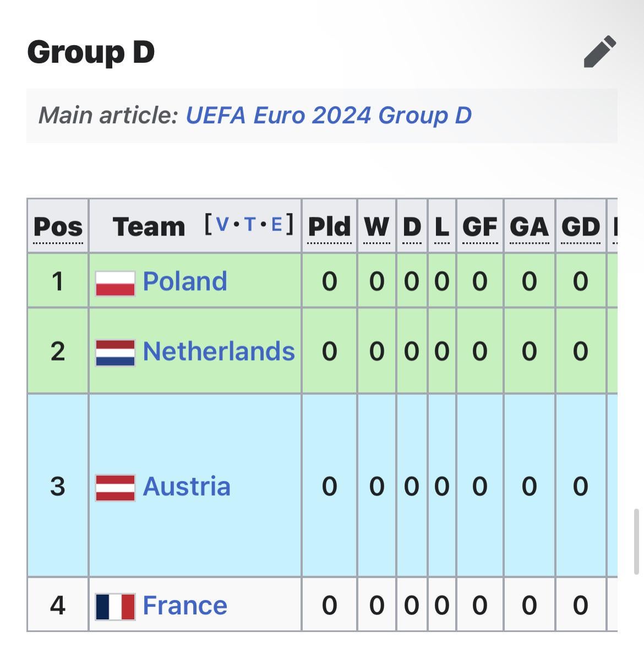Click the GA column header abbreviation

pyautogui.click(x=529, y=227)
